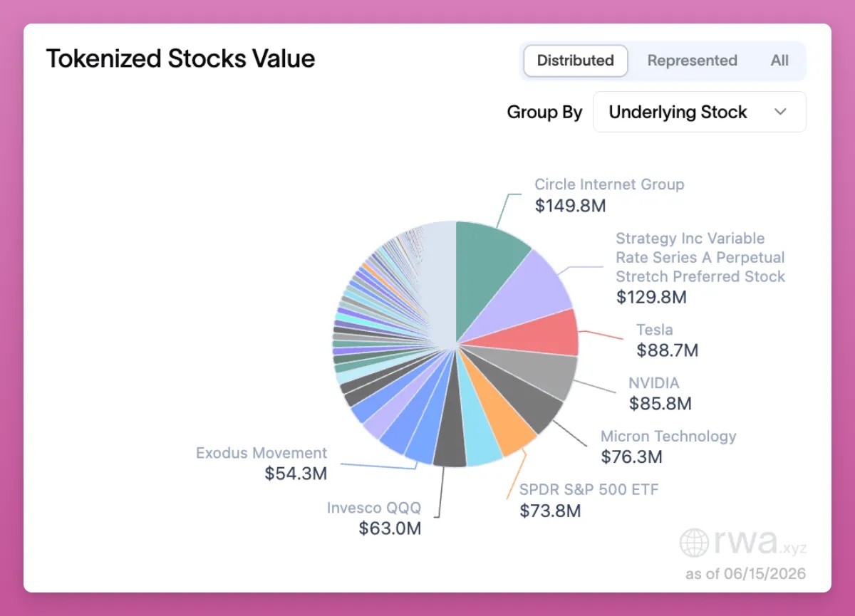Open the Underlying Stock group-by dropdown
Image resolution: width=855 pixels, height=616 pixels.
700,112
